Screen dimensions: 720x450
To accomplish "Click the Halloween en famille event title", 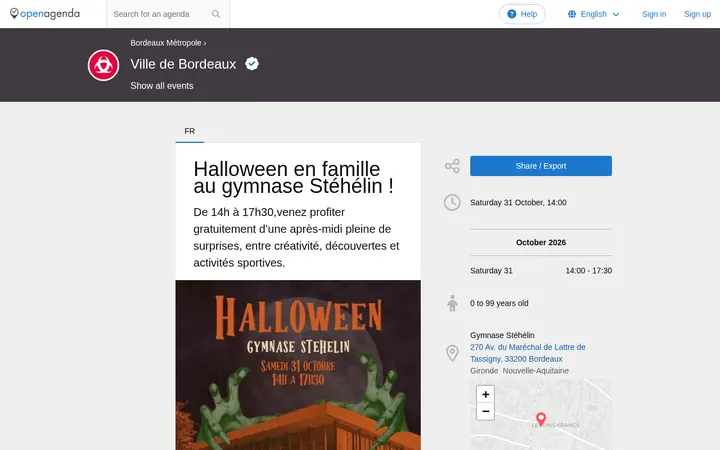I will click(293, 177).
